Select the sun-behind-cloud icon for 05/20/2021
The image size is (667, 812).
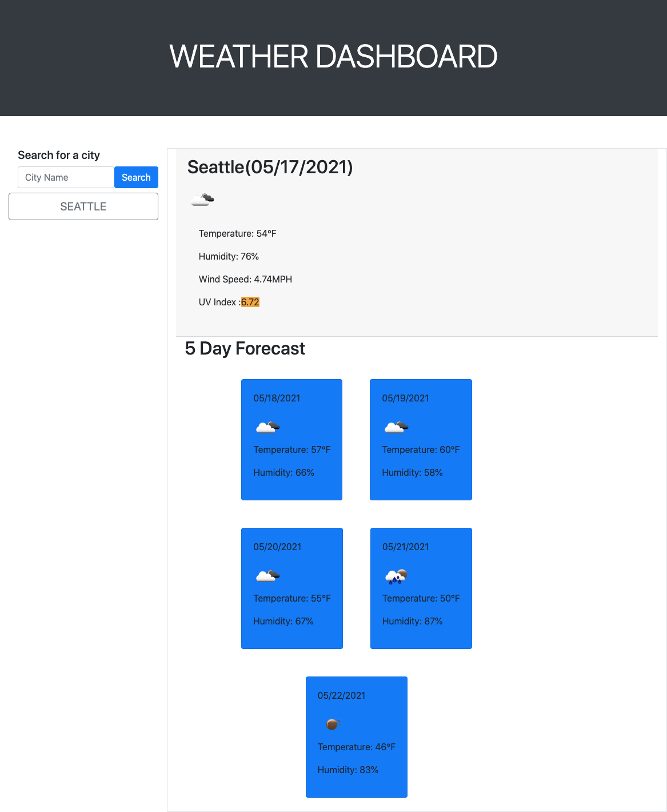coord(267,576)
